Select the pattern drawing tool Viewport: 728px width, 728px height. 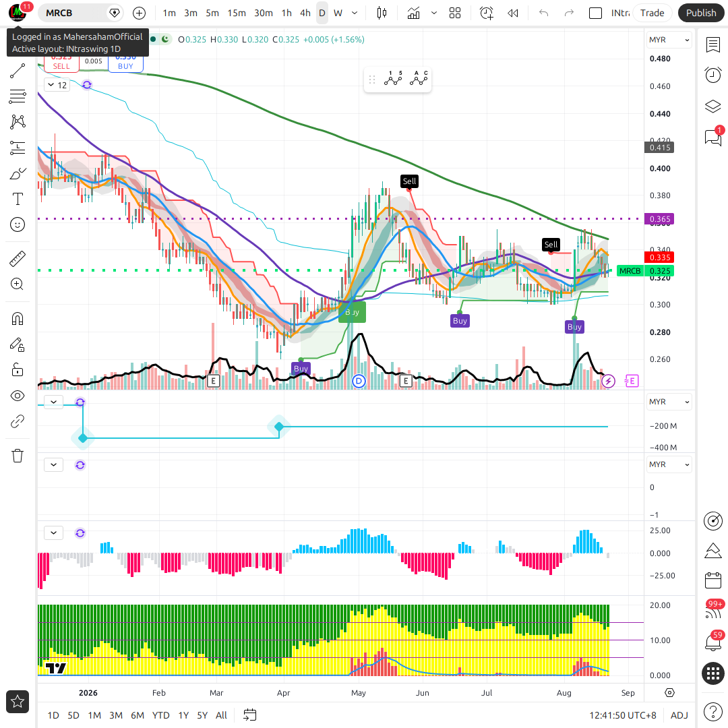pyautogui.click(x=18, y=122)
